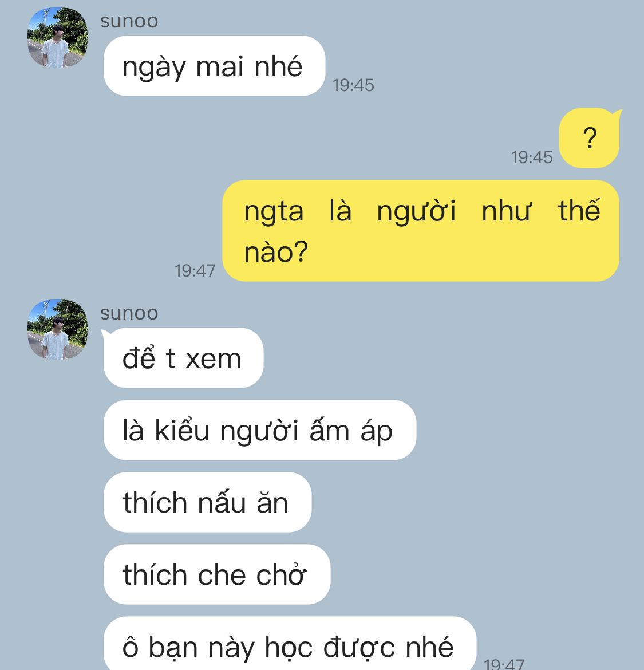Open sunoo's avatar beside "ngày mai nhé"
Screen dimensions: 644x670
tap(58, 38)
